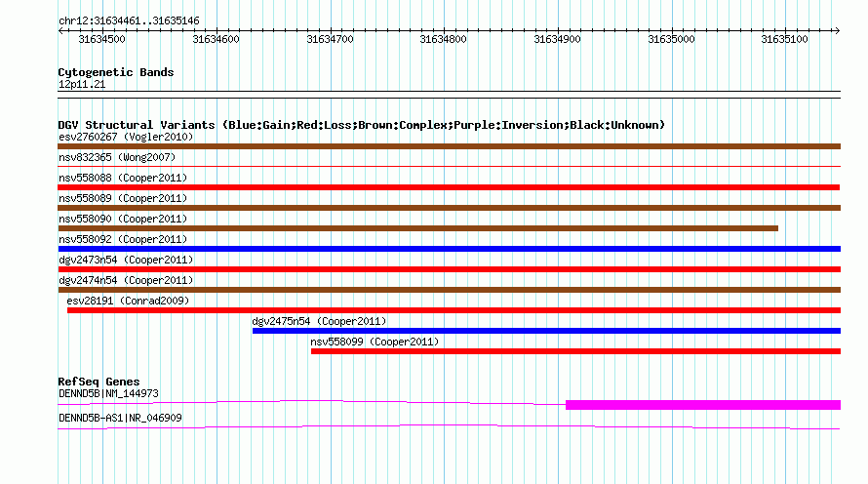Click the thin red nsv832365 variant line
Viewport: 868px width, 484px height.
[x=449, y=166]
